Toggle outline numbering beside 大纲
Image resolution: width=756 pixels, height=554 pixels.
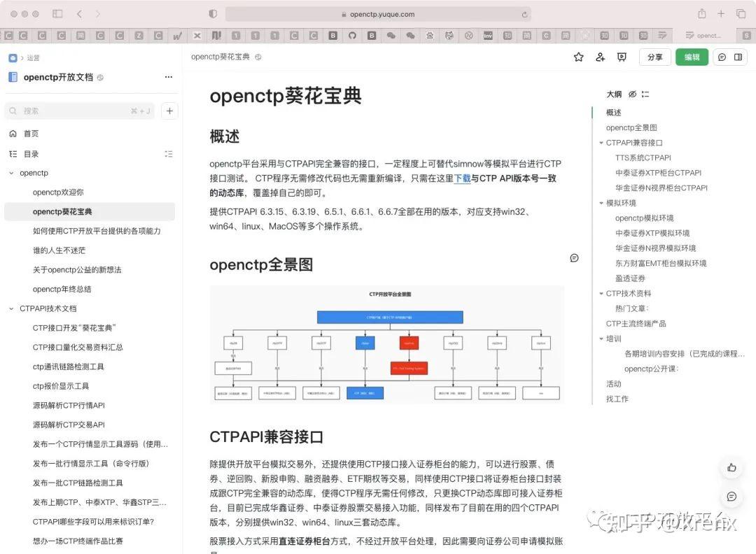point(645,94)
